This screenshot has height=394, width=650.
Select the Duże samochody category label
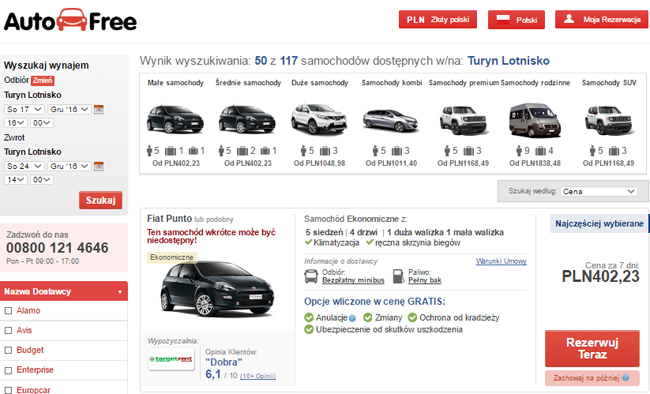pyautogui.click(x=320, y=83)
